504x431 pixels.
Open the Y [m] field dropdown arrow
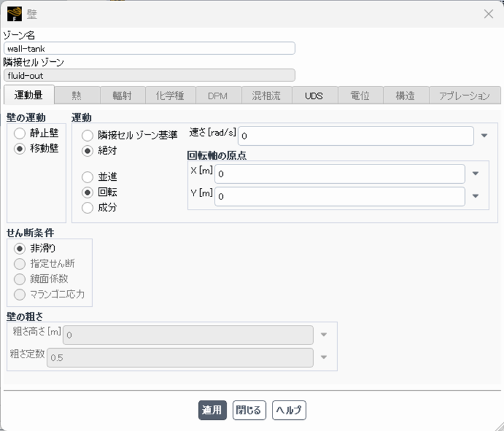pos(475,197)
